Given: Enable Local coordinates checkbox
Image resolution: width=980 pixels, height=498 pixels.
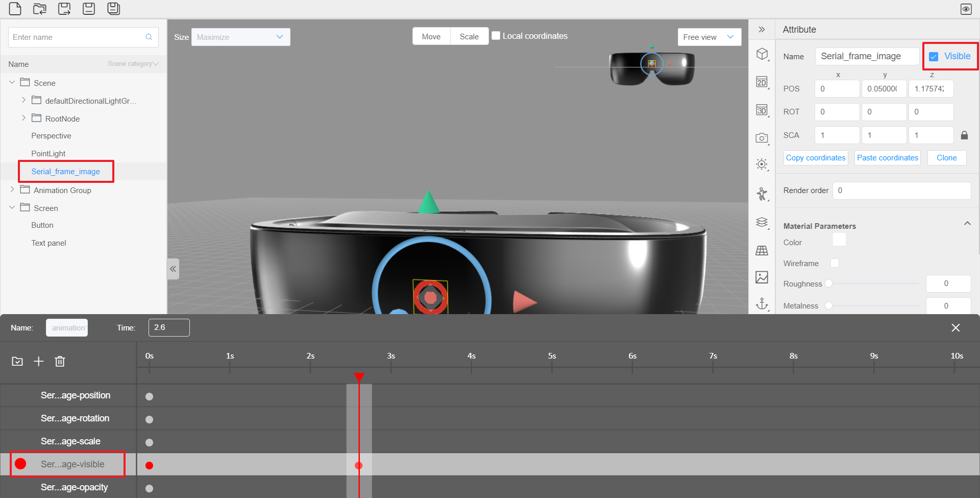Looking at the screenshot, I should click(496, 36).
